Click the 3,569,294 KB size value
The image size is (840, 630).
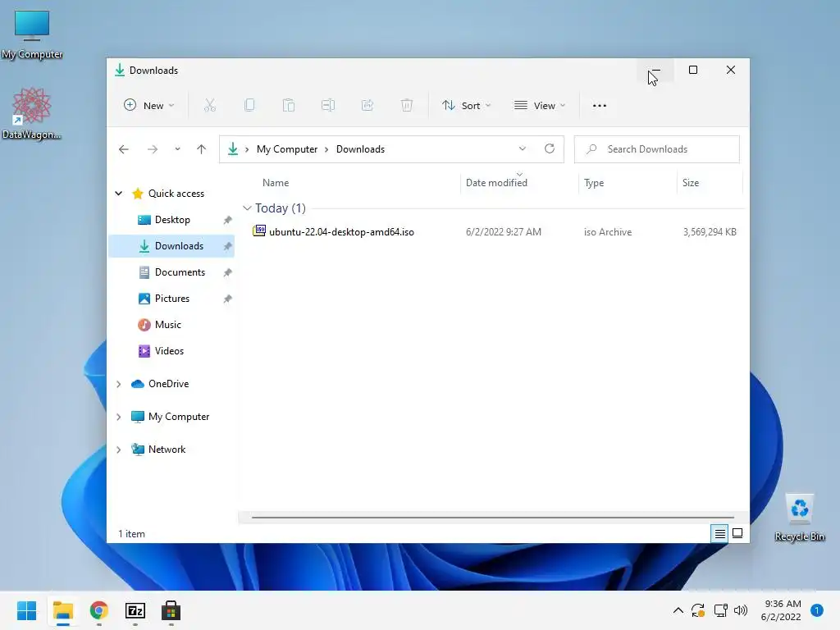point(710,232)
